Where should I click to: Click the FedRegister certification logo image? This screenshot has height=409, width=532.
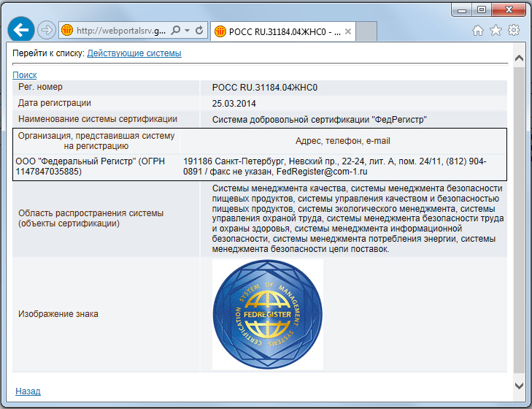point(267,314)
